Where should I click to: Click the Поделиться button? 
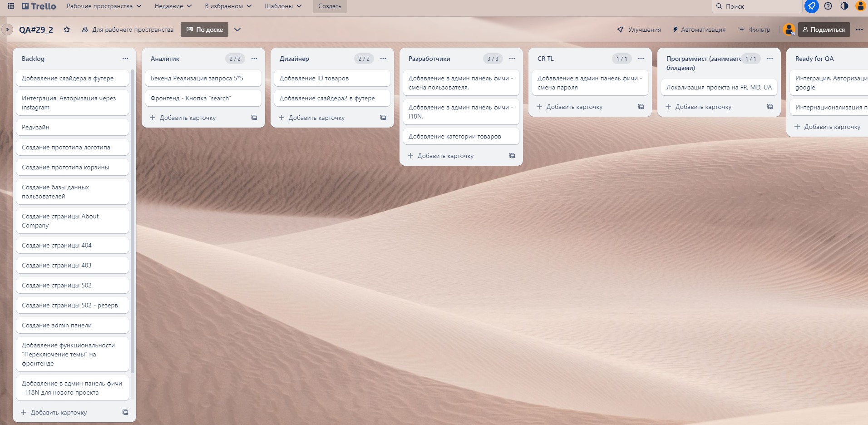(x=824, y=30)
